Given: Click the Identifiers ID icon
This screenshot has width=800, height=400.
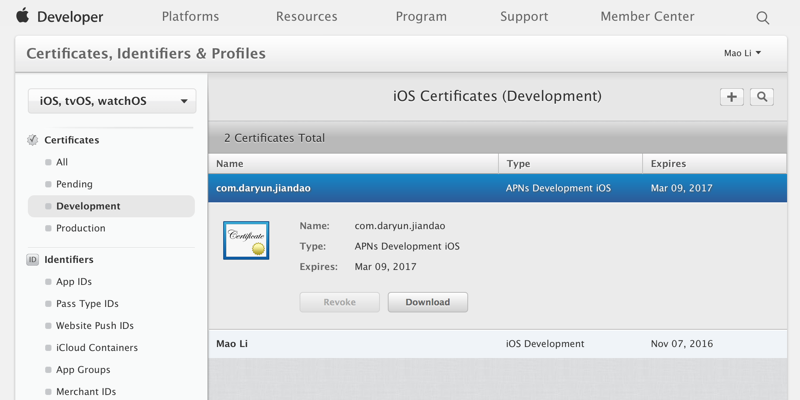Looking at the screenshot, I should 33,260.
